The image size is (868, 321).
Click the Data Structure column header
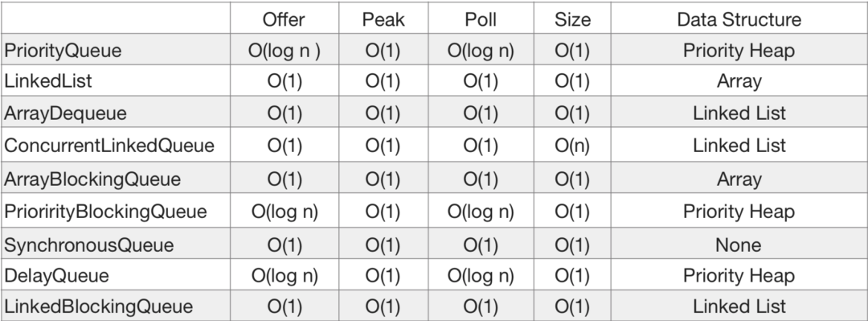pos(739,19)
